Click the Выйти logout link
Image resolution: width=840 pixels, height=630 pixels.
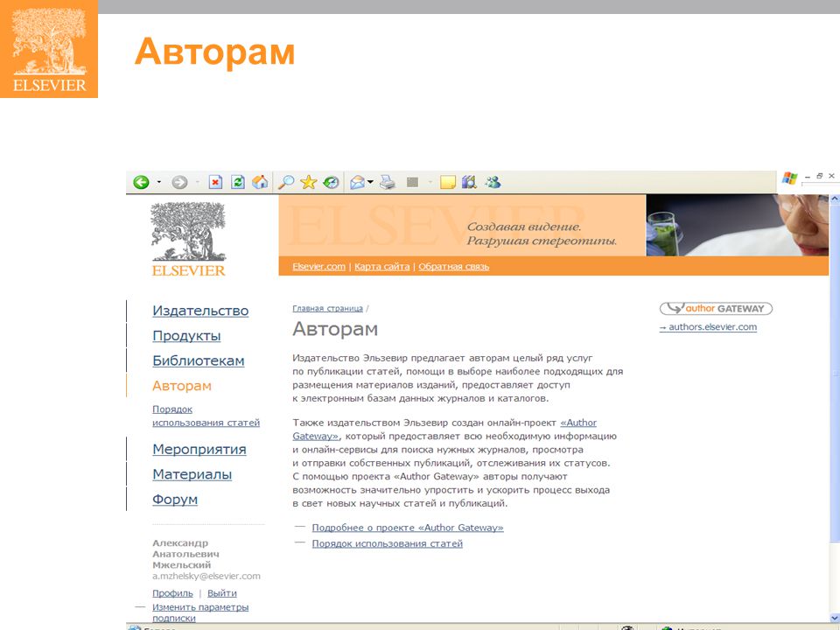pos(221,593)
